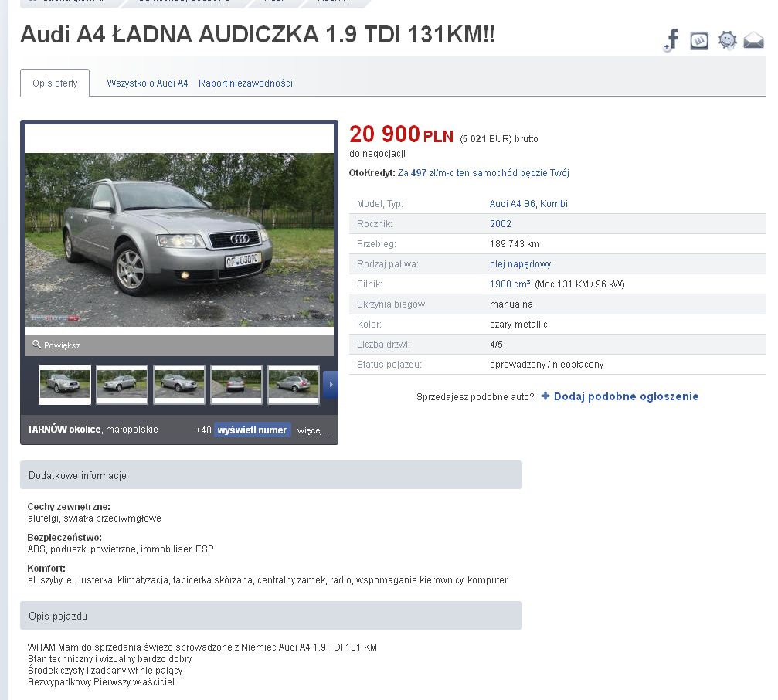
Task: Click the smiley gear share icon
Action: [x=727, y=40]
